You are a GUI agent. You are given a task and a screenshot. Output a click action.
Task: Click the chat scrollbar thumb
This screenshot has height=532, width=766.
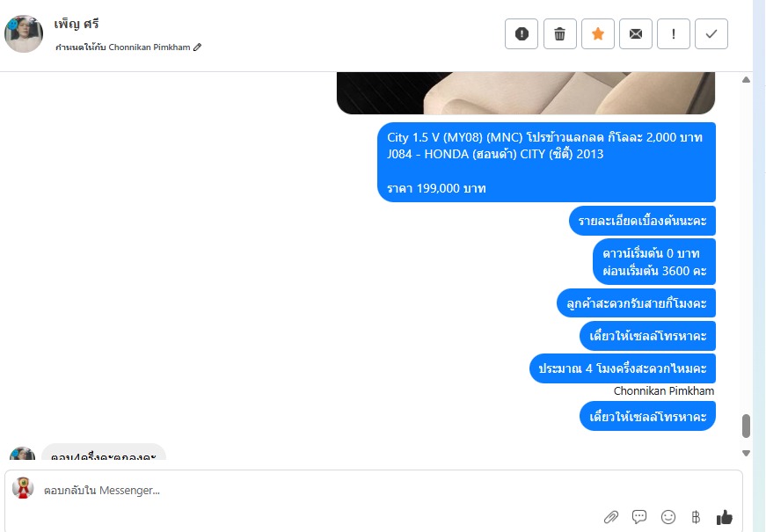pyautogui.click(x=746, y=426)
